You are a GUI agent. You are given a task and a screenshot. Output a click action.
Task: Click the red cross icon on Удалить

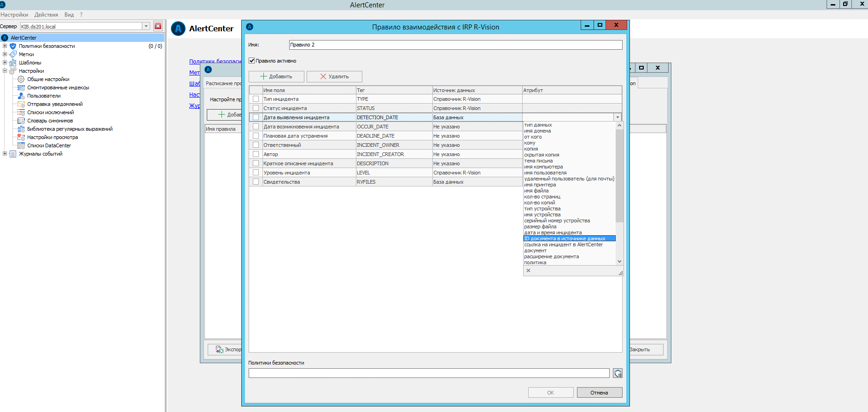click(x=323, y=76)
